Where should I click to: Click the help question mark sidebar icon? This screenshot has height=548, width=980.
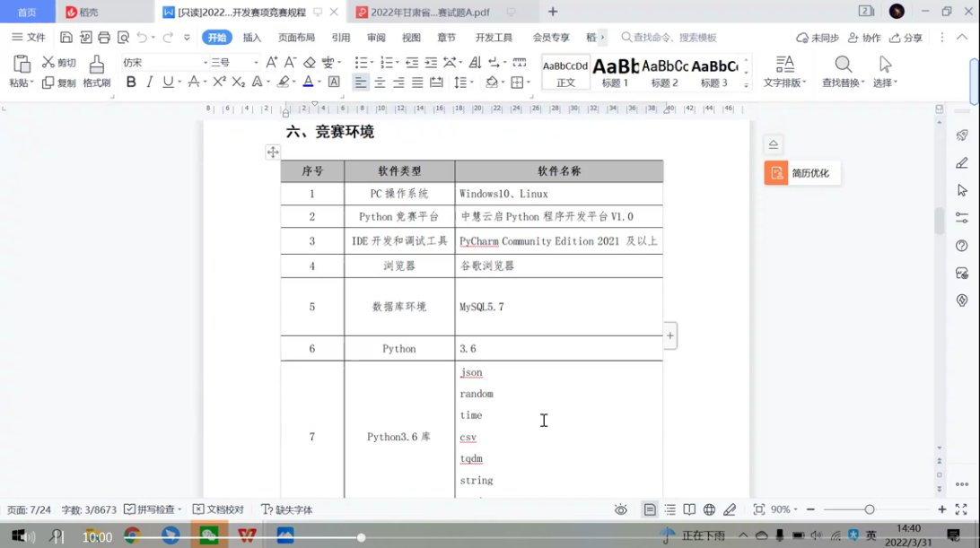click(x=962, y=246)
